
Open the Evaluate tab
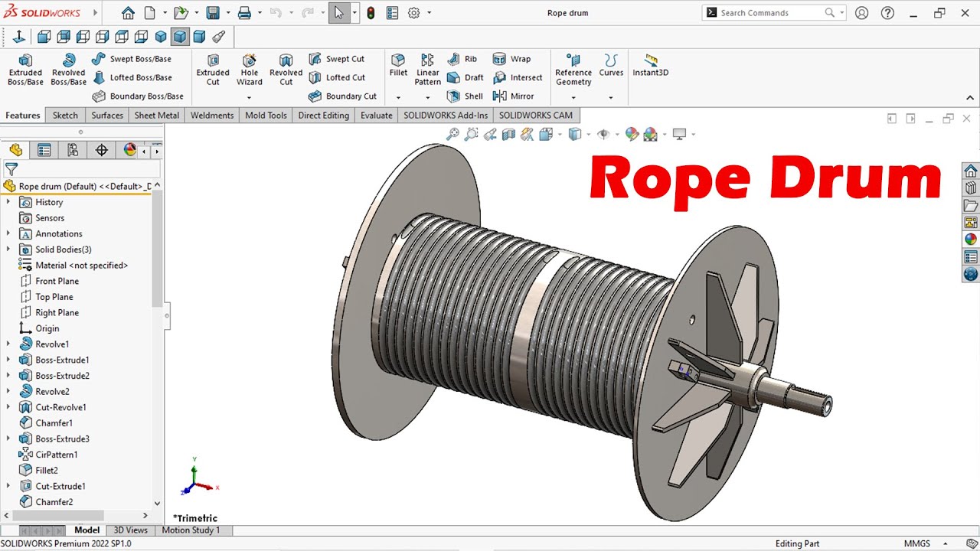click(x=377, y=116)
